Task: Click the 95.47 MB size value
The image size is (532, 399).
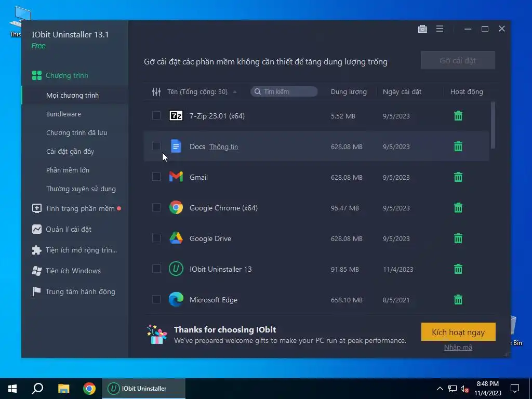Action: pyautogui.click(x=345, y=208)
